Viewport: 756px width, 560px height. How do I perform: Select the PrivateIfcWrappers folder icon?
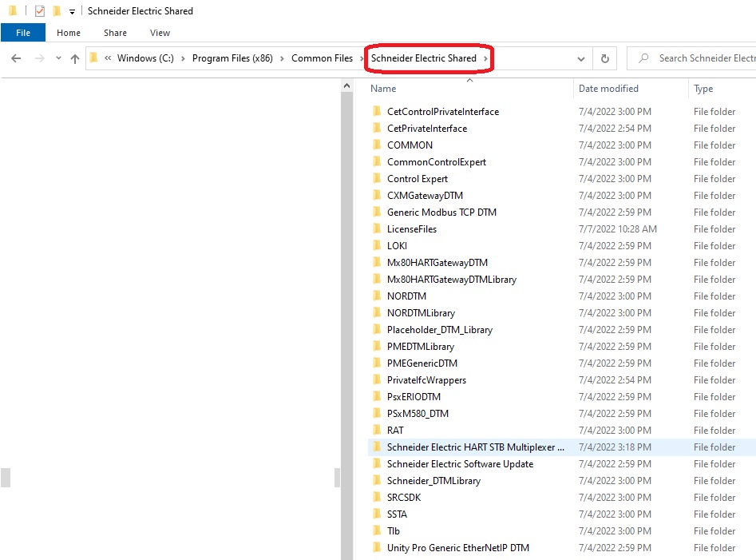(377, 380)
